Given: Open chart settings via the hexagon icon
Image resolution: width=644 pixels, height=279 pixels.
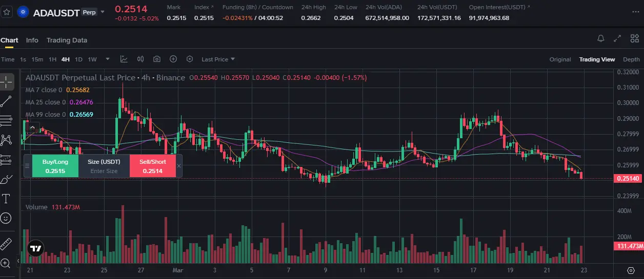Looking at the screenshot, I should pyautogui.click(x=190, y=59).
